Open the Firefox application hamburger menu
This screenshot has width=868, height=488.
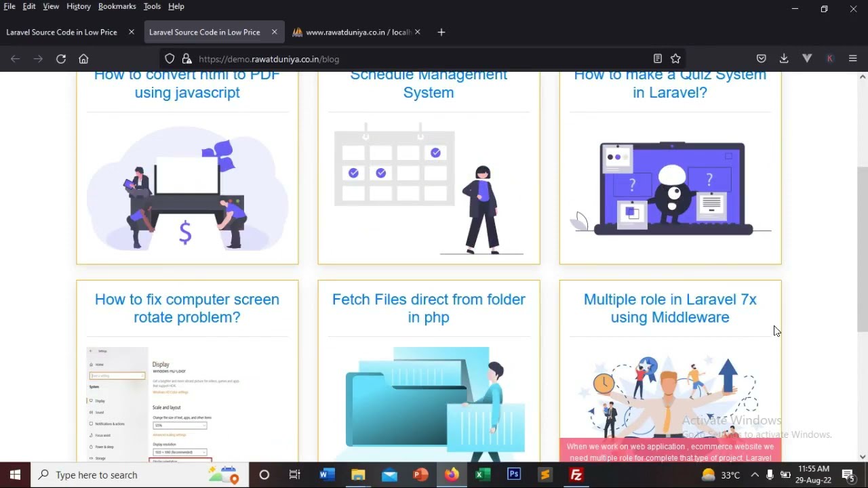853,59
